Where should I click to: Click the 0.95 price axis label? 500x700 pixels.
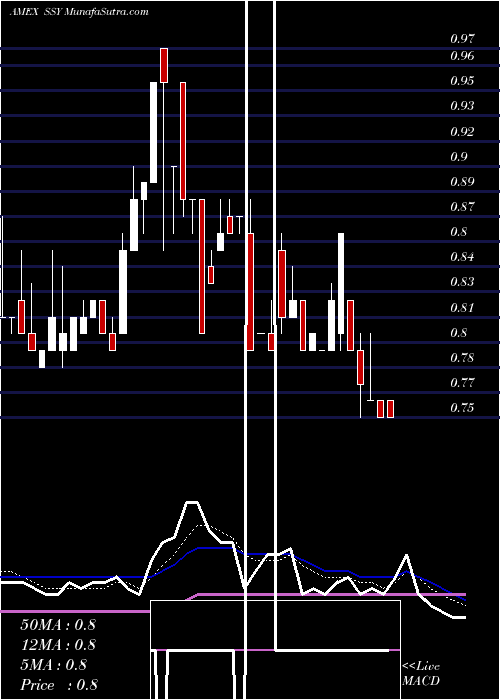coord(462,81)
